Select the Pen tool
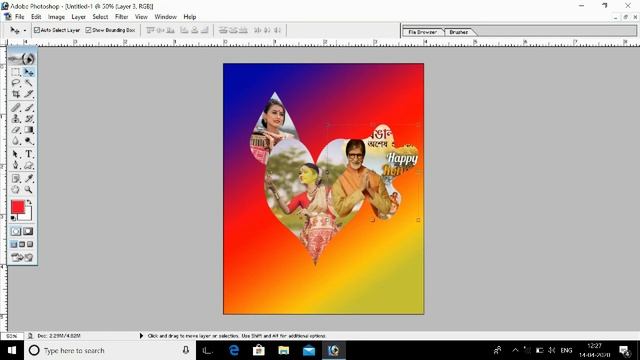Screen dimensions: 640x360 pos(16,165)
